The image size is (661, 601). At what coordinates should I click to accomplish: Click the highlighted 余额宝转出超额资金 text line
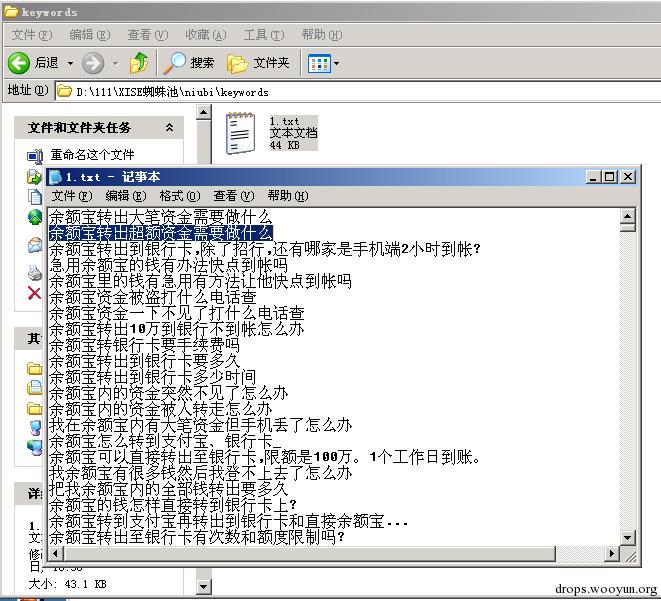(161, 233)
